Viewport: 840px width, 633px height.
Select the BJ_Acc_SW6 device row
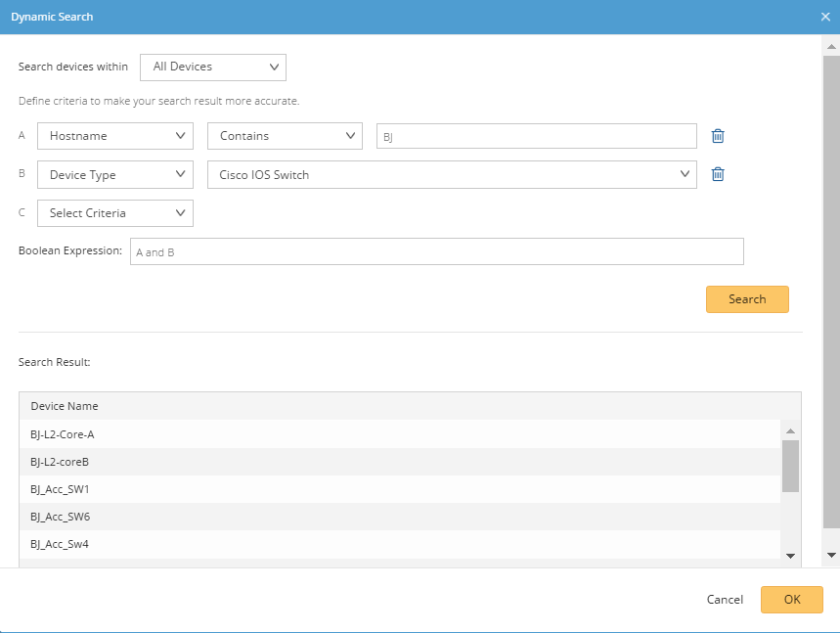tap(61, 517)
